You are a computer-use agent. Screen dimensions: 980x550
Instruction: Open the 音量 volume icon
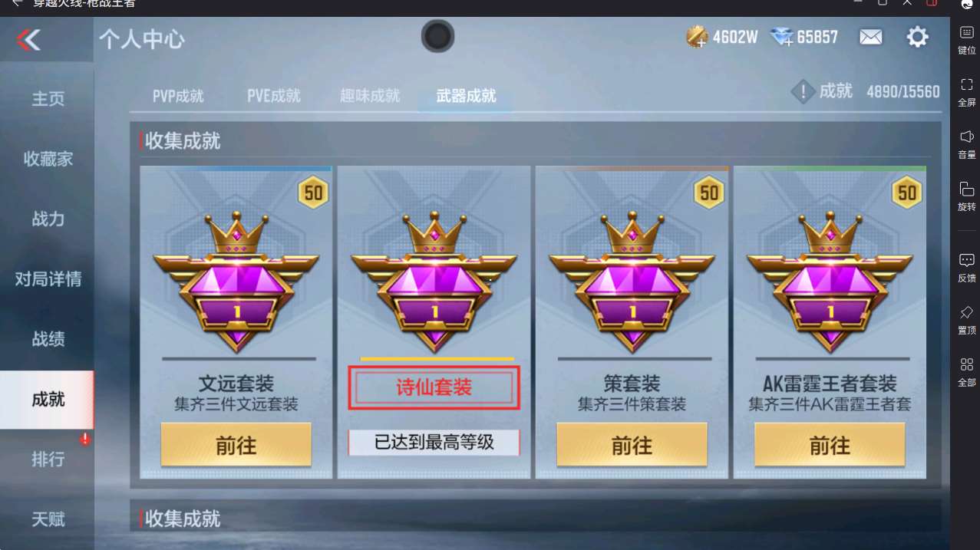click(x=967, y=137)
